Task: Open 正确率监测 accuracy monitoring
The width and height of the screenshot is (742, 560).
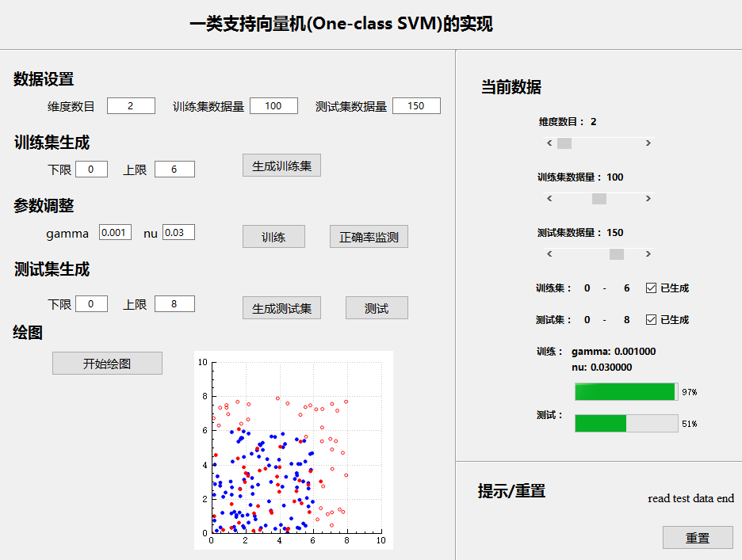Action: click(369, 237)
